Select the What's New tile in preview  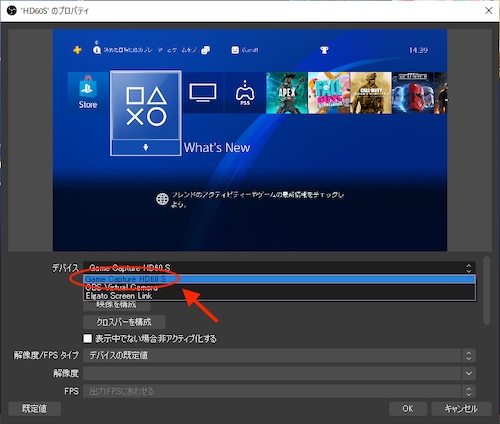click(x=146, y=113)
